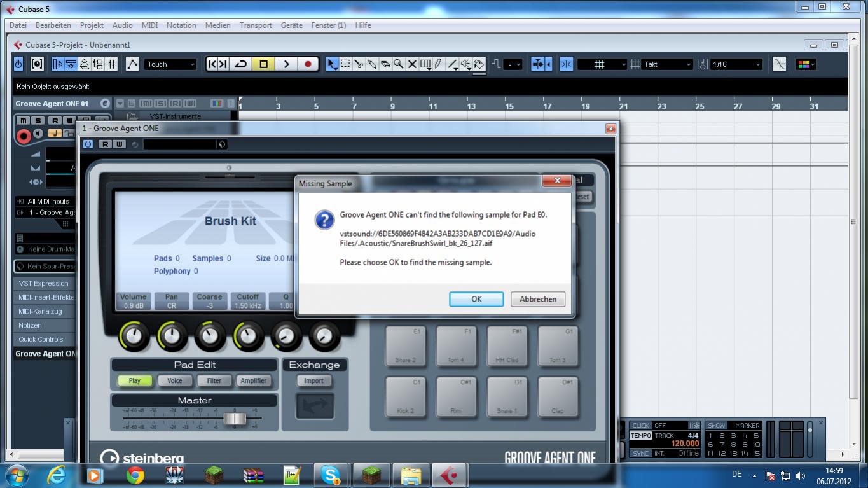868x488 pixels.
Task: Select the Glue tool
Action: pos(372,64)
